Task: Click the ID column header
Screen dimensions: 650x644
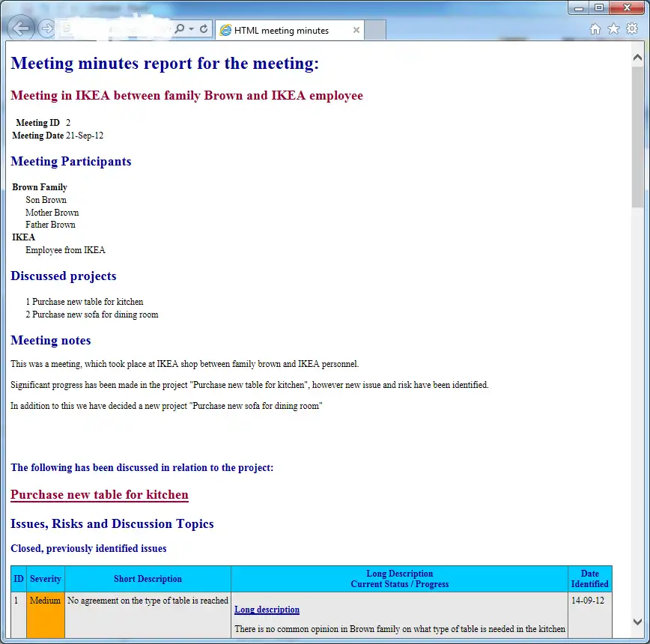Action: click(x=19, y=579)
